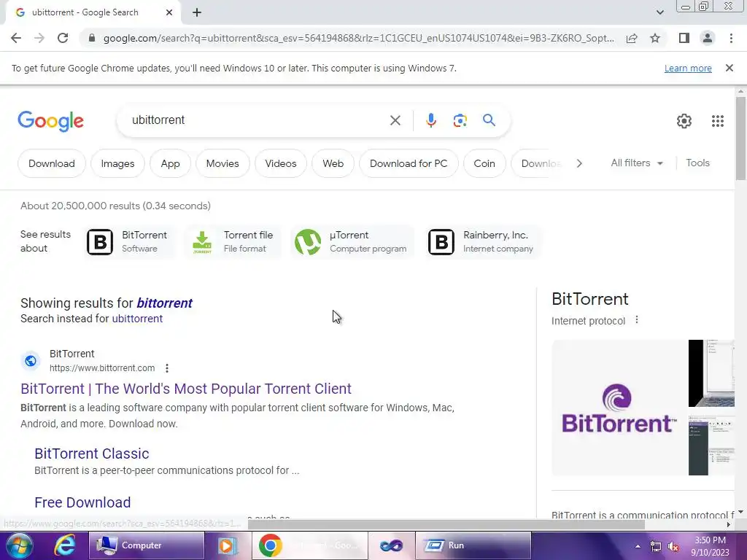The image size is (747, 560).
Task: Focus the ubittorrent search field
Action: (x=258, y=120)
